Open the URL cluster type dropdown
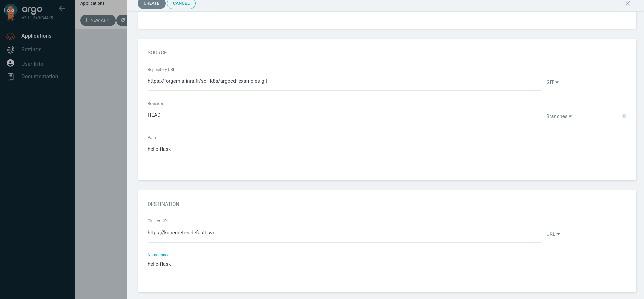 coord(553,234)
